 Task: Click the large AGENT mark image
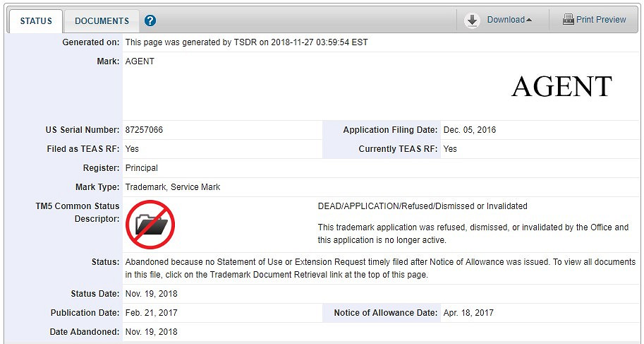point(561,86)
